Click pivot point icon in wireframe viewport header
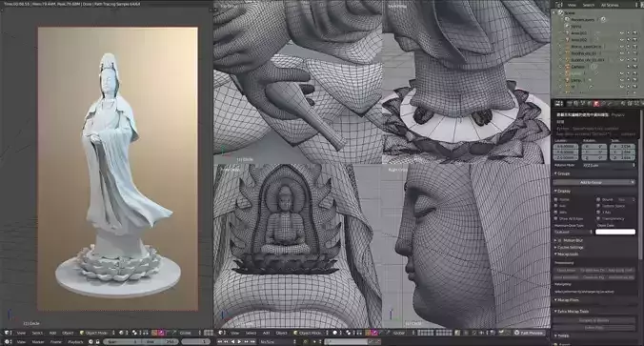The width and height of the screenshot is (644, 346). click(x=349, y=333)
